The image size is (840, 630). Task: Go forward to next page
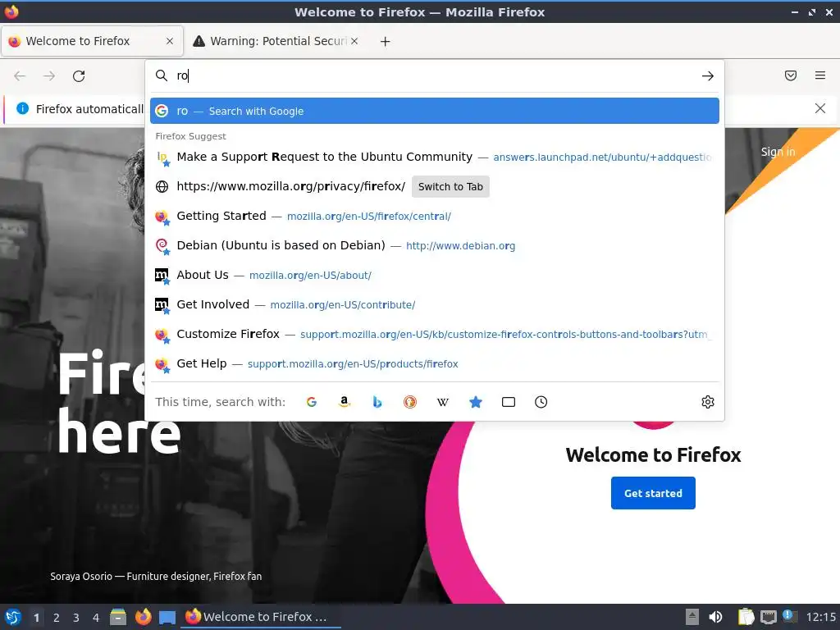click(49, 76)
